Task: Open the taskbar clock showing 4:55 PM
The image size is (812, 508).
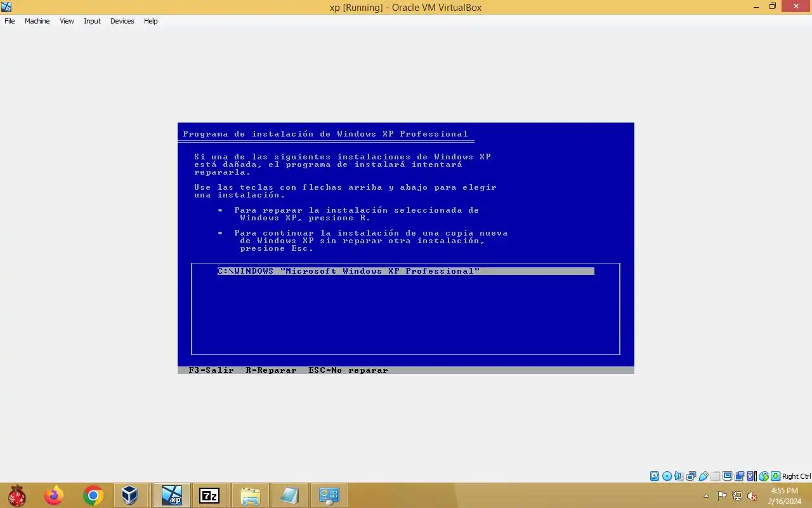Action: [x=785, y=496]
